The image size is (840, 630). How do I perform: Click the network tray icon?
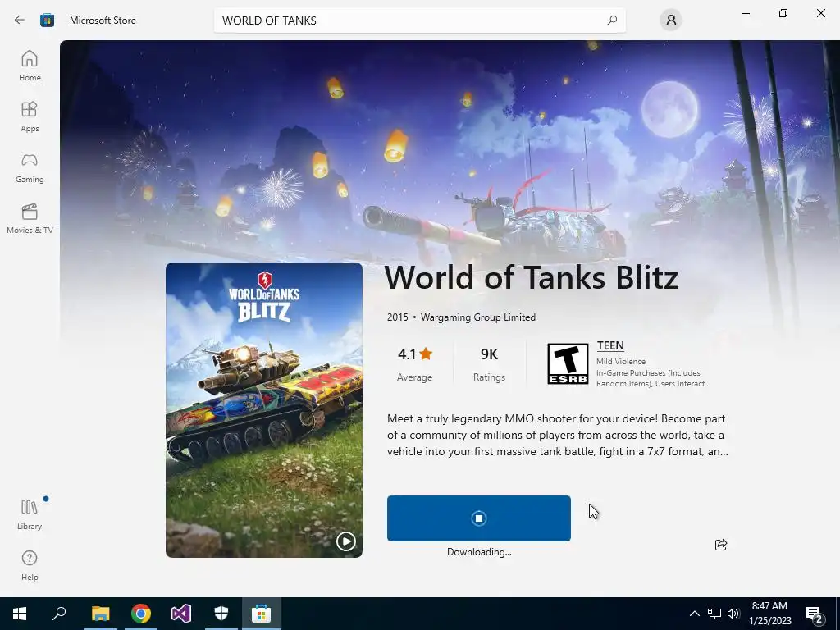714,614
